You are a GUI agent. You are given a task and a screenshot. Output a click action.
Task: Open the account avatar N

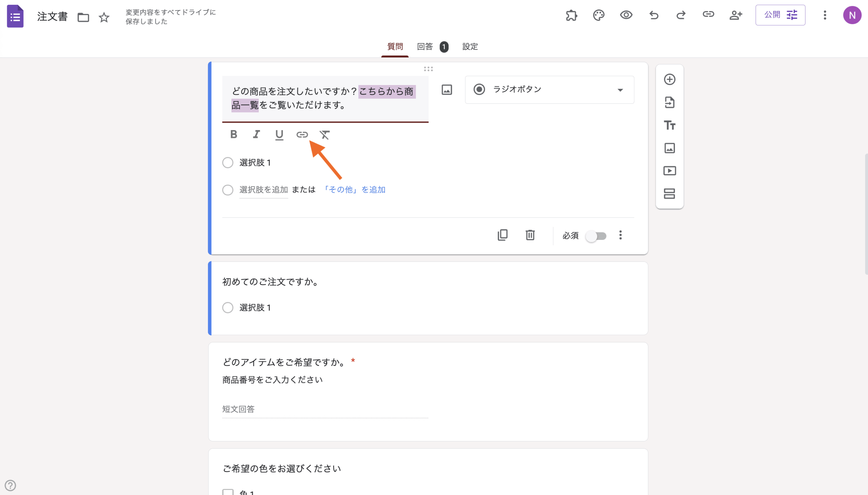click(852, 15)
